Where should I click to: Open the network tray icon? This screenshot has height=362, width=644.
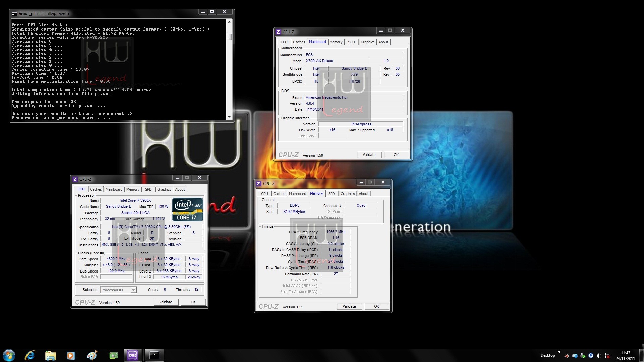click(607, 356)
